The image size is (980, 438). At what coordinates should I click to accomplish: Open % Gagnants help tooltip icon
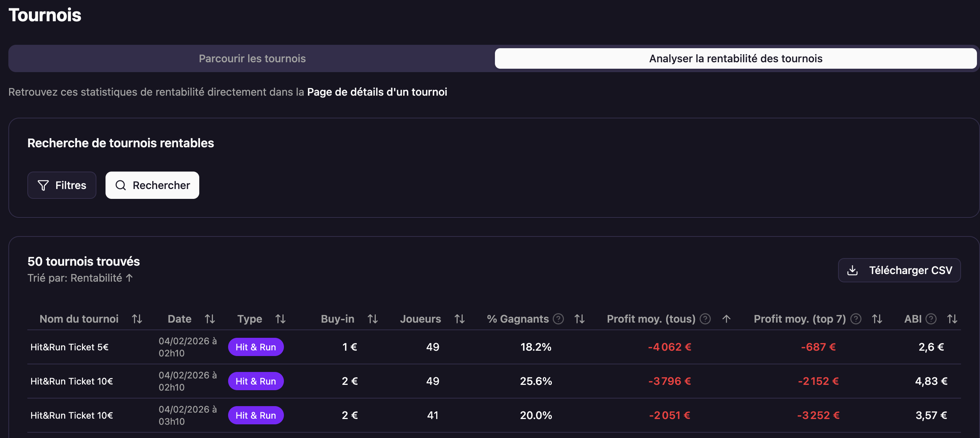[558, 318]
